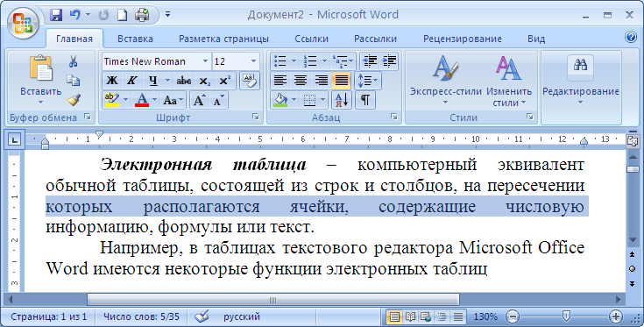Toggle underline formatting Ч
Image resolution: width=644 pixels, height=327 pixels.
point(153,81)
